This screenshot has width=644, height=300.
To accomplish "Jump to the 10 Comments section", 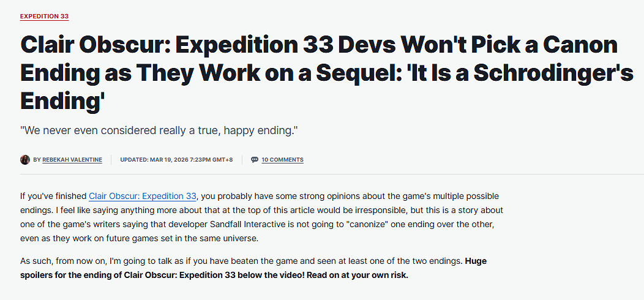I will [282, 160].
